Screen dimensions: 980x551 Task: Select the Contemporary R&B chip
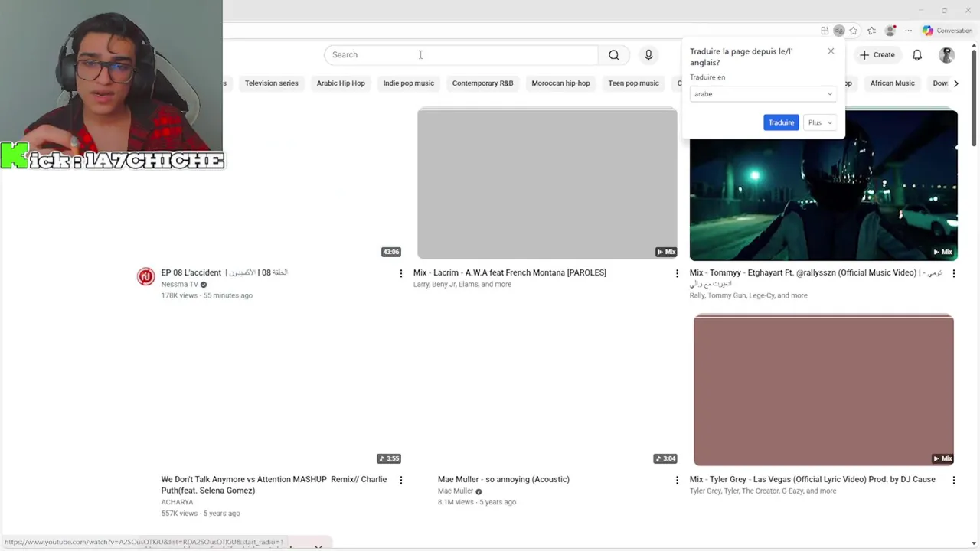482,83
